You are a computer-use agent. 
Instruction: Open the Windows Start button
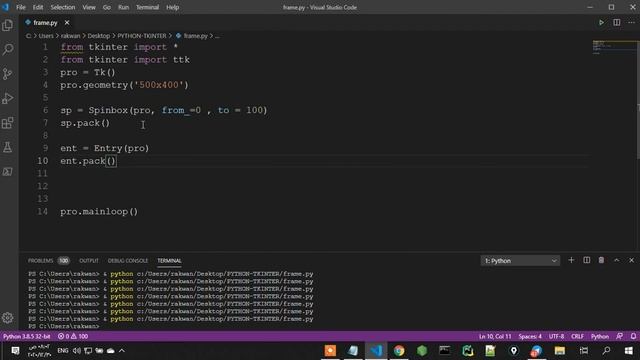pyautogui.click(x=629, y=351)
